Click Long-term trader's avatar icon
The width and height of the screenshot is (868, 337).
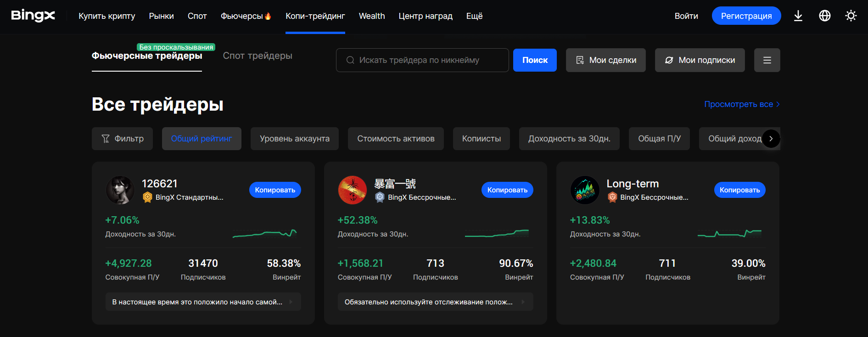point(585,190)
